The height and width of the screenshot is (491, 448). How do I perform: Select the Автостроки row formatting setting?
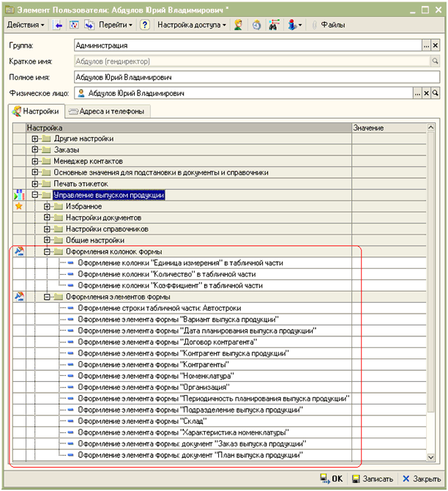(x=160, y=308)
